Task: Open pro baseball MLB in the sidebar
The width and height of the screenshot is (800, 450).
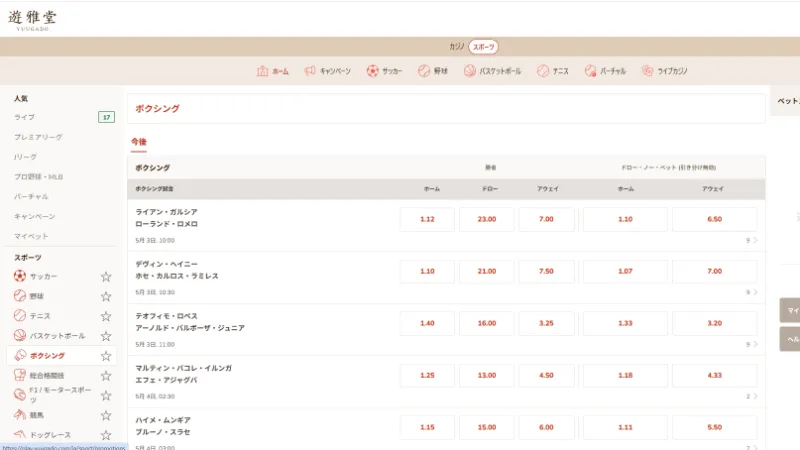Action: (38, 177)
